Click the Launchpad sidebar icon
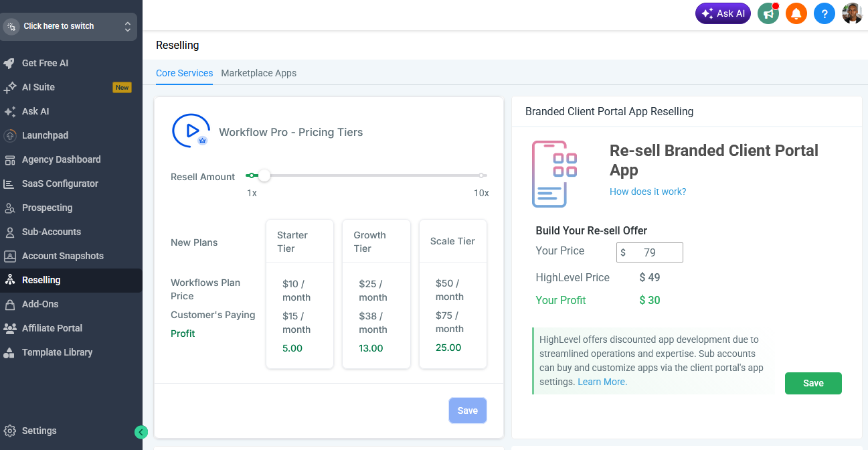868x450 pixels. click(9, 135)
